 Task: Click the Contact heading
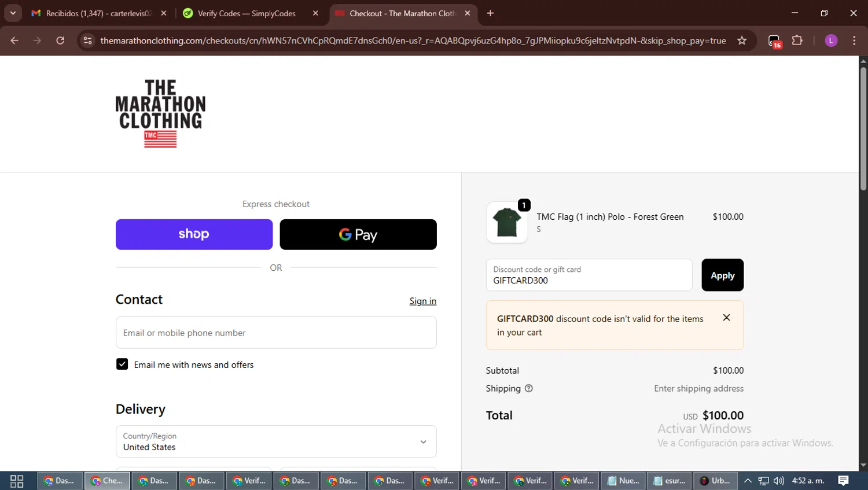[139, 300]
